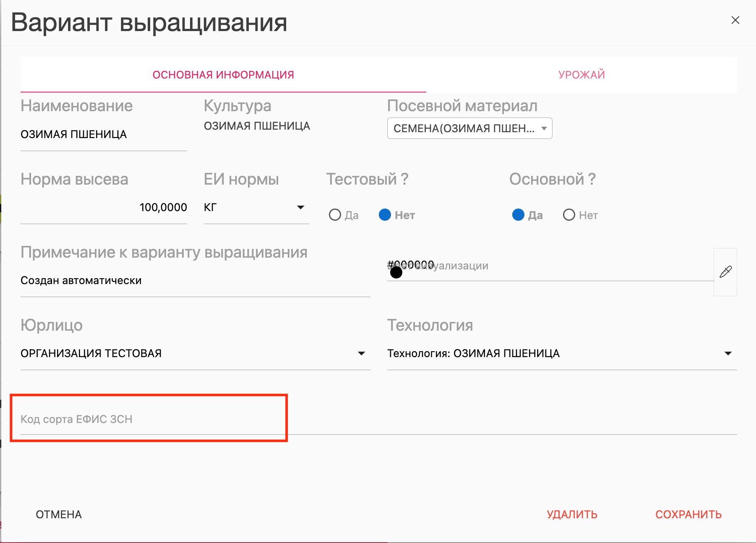Click the eyedropper color picker icon
This screenshot has width=756, height=543.
coord(725,272)
